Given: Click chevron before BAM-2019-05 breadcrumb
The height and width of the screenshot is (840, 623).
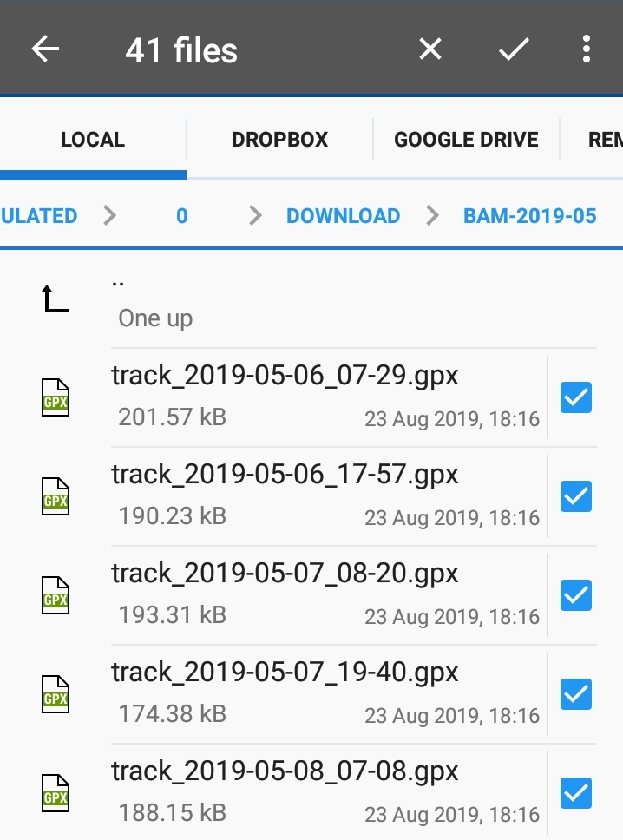Looking at the screenshot, I should (432, 215).
